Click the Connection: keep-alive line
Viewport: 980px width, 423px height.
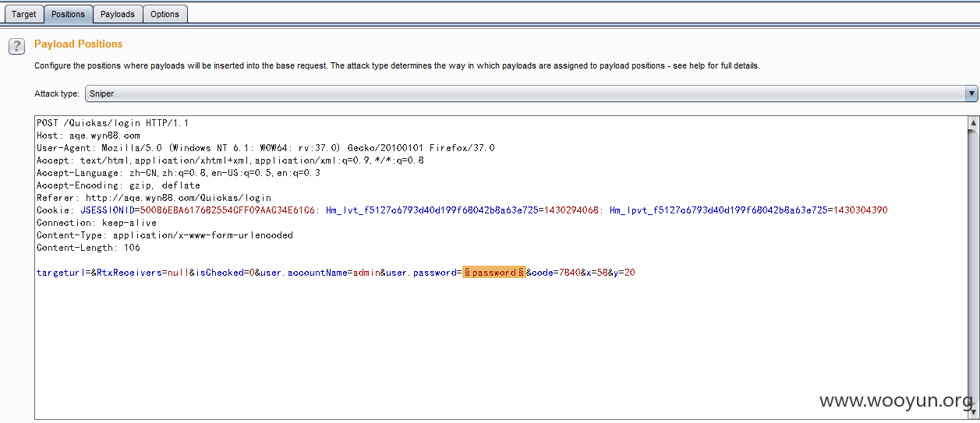97,223
